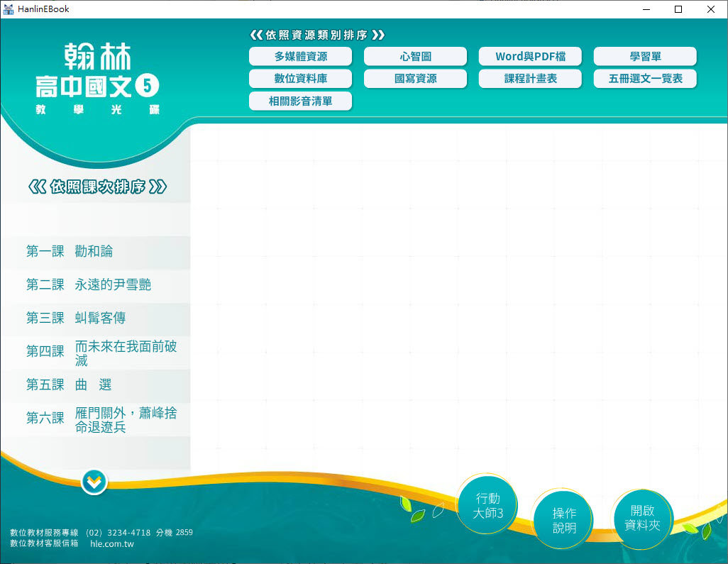Open the 數位資料庫 category
The height and width of the screenshot is (564, 728).
(301, 79)
